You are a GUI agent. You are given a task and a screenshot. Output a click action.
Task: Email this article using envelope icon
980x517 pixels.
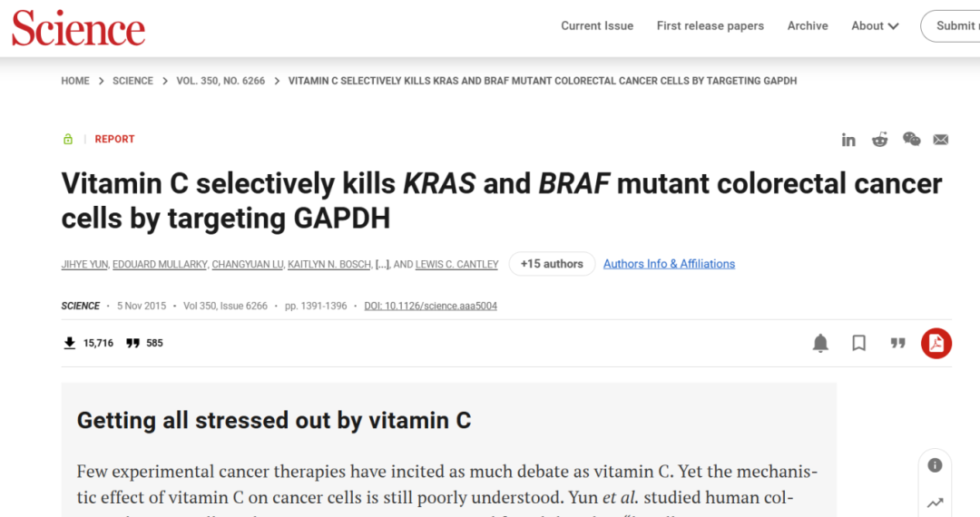(x=941, y=140)
